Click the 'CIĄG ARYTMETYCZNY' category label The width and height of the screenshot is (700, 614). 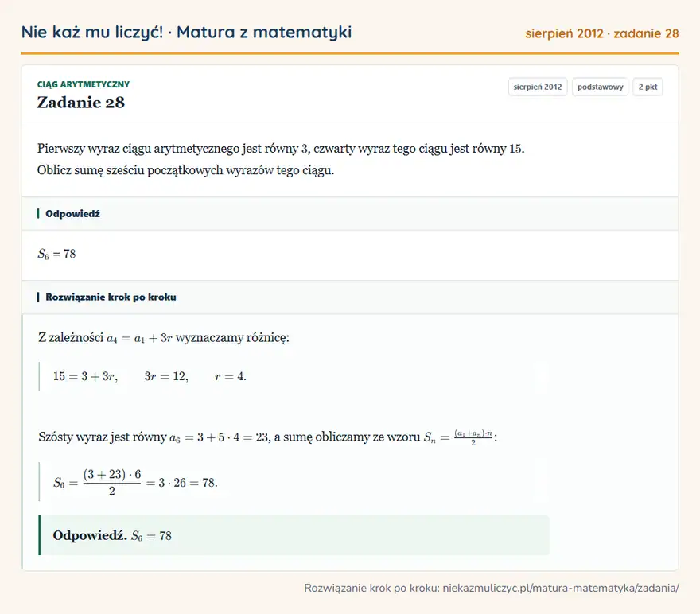tap(83, 84)
